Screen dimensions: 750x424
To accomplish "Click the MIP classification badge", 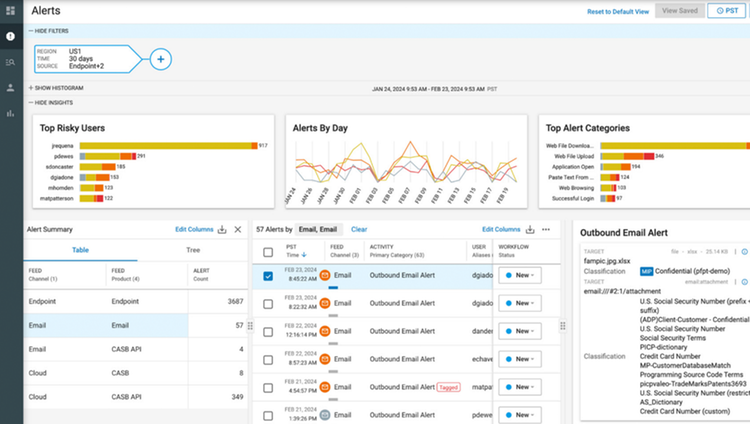I will pos(646,271).
